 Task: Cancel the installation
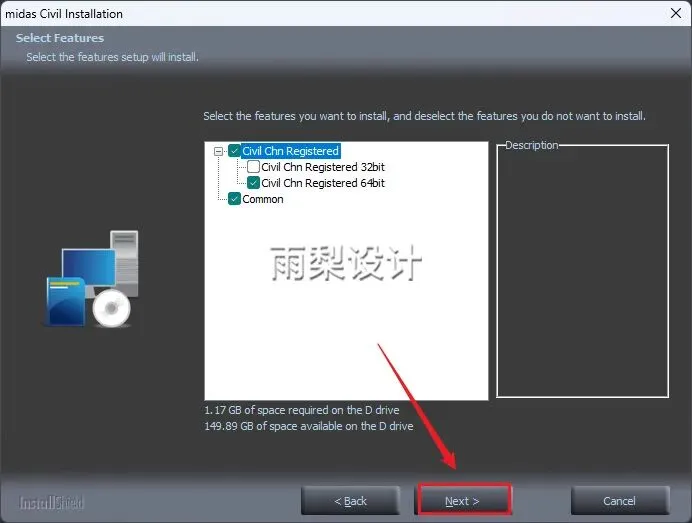(x=620, y=500)
